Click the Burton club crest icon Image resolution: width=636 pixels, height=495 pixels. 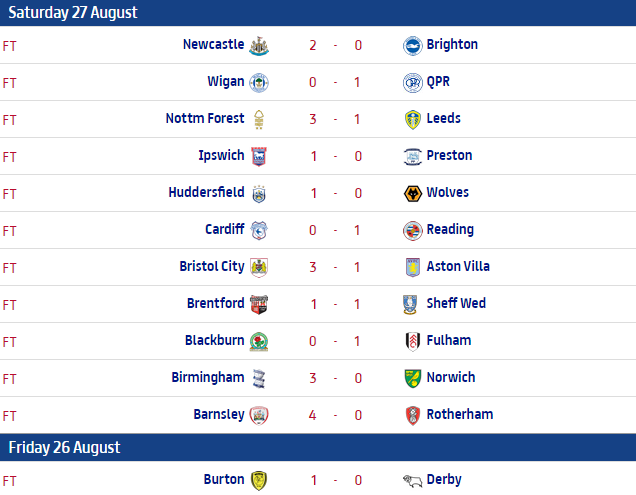click(259, 480)
